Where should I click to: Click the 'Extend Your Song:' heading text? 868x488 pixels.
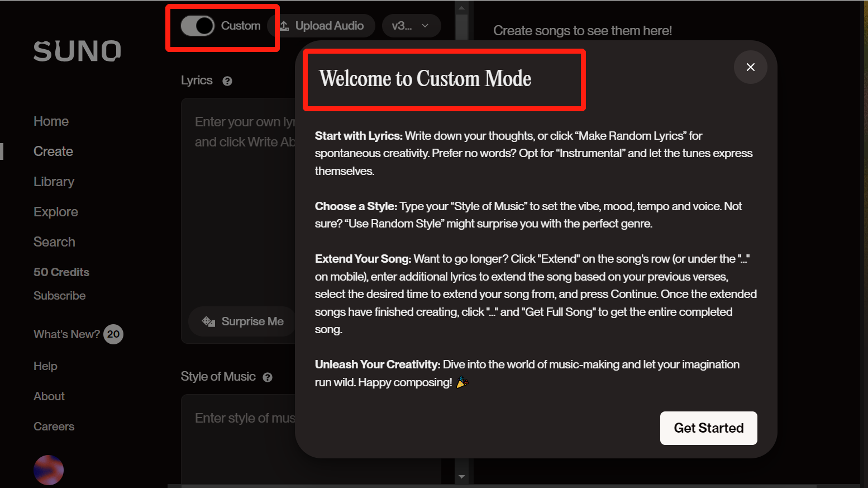coord(363,259)
